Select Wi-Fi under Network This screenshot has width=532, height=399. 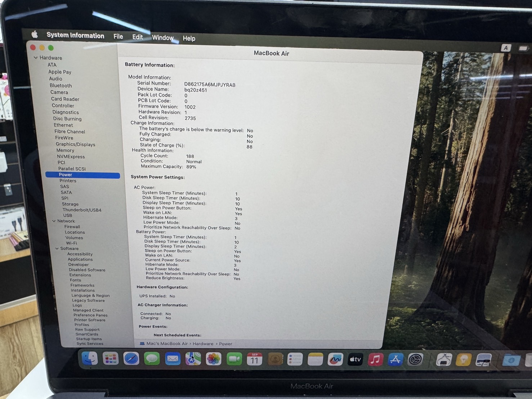71,243
